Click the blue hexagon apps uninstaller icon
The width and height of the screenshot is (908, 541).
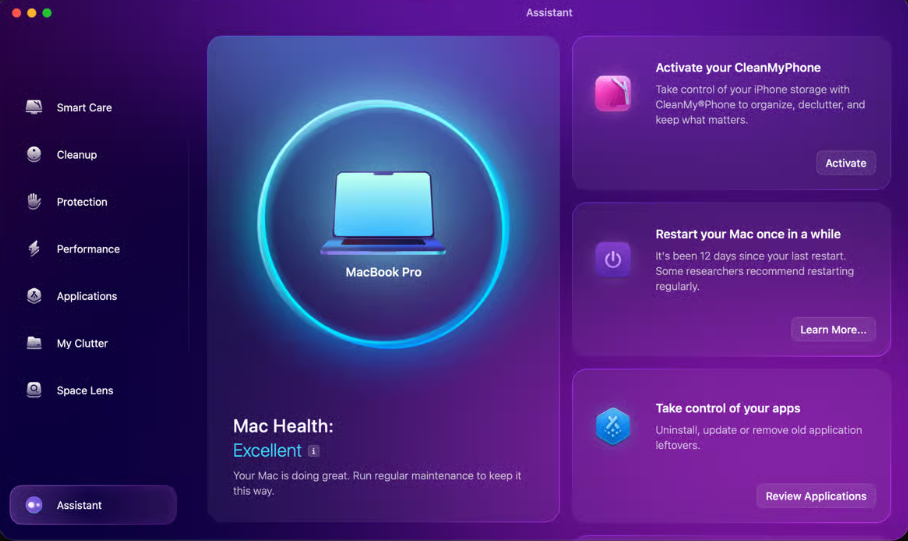point(613,426)
